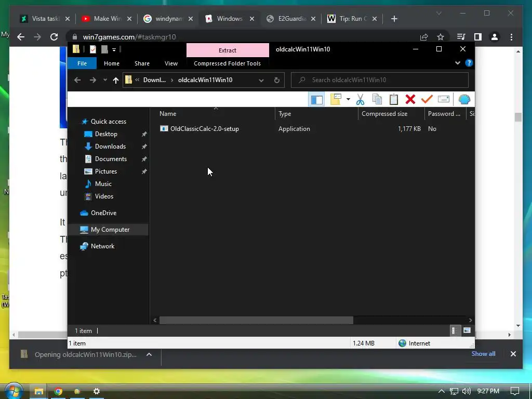Viewport: 532px width, 399px height.
Task: Click the Search oldcalcWin11Win10 field
Action: (380, 80)
